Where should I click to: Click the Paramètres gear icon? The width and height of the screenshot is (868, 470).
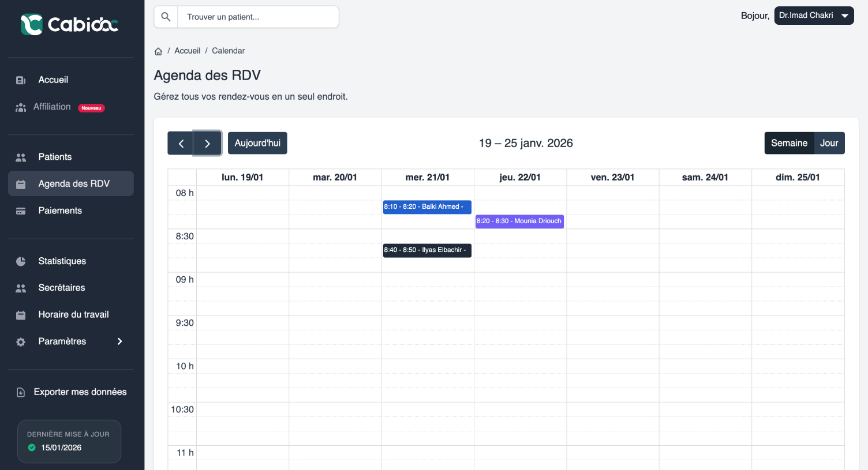21,342
